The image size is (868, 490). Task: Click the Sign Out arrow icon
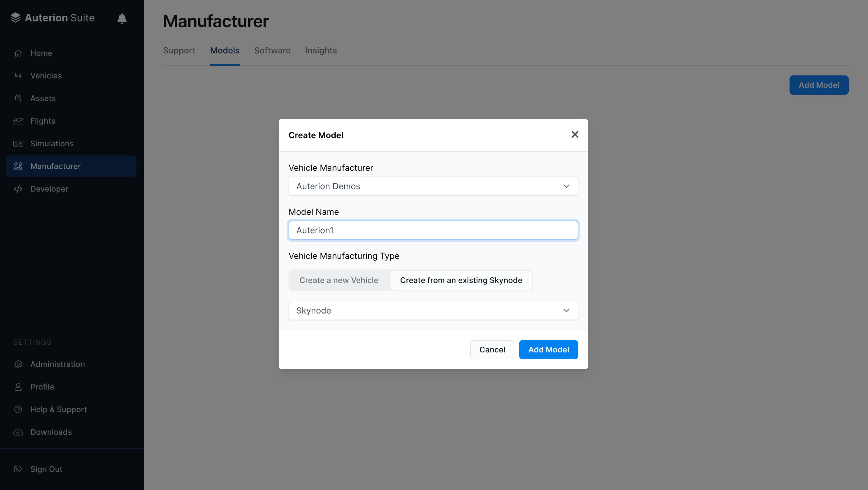coord(18,469)
